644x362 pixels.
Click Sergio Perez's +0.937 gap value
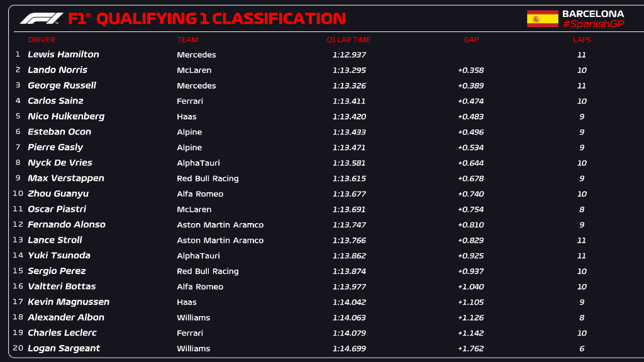click(470, 271)
